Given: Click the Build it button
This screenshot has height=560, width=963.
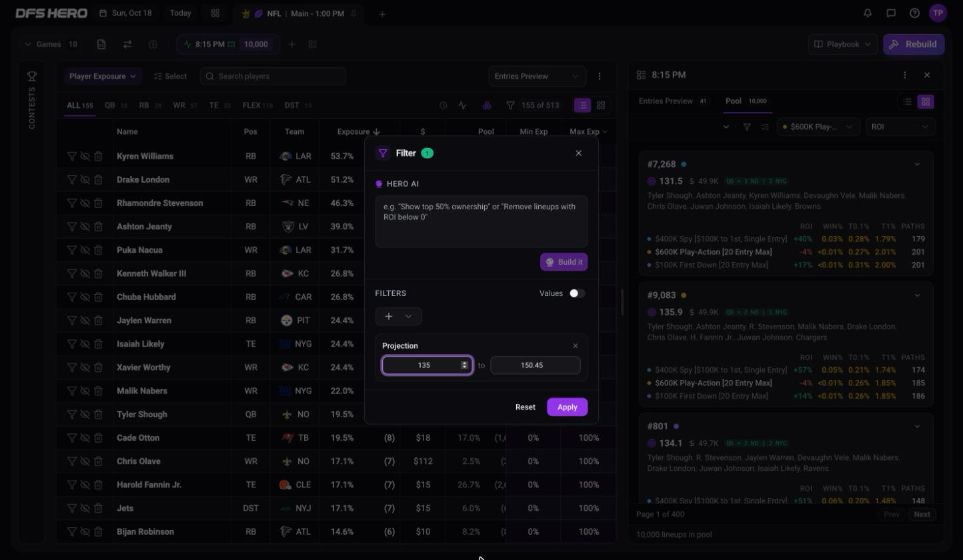Looking at the screenshot, I should (x=564, y=262).
